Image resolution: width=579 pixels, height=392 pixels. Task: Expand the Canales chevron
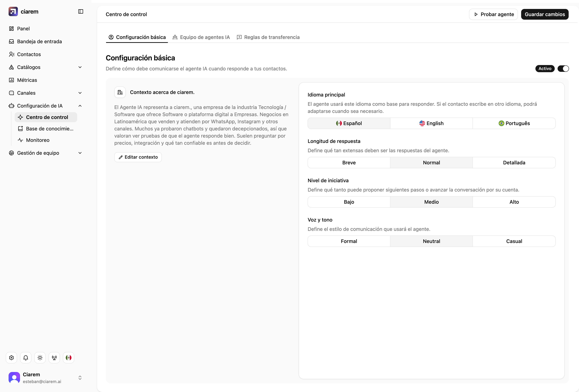(x=80, y=93)
